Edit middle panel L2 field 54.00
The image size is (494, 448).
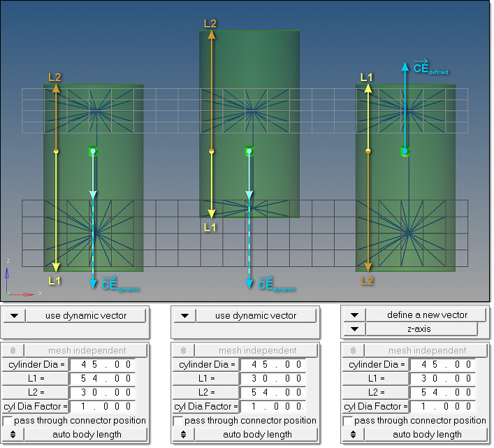[273, 393]
